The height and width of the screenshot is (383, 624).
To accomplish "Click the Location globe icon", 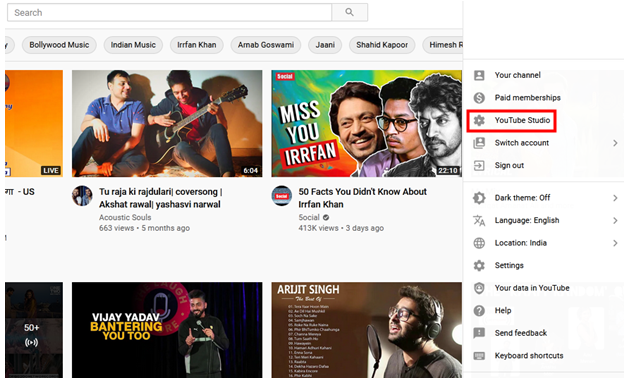I will (x=479, y=243).
